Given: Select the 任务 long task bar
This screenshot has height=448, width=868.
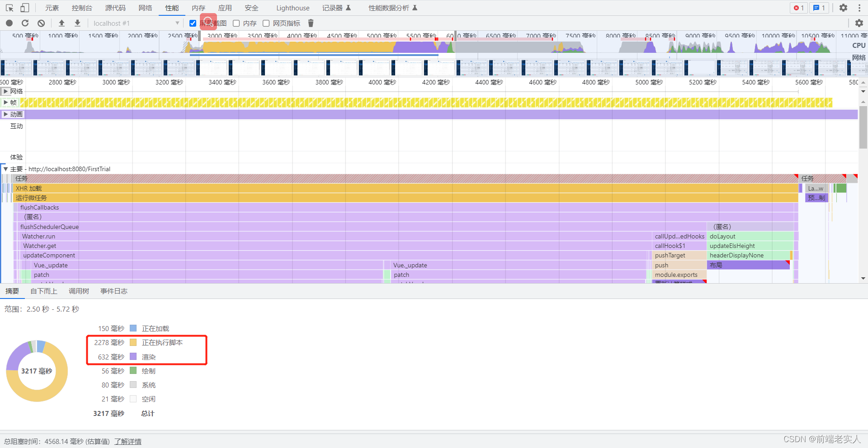Looking at the screenshot, I should pos(406,178).
